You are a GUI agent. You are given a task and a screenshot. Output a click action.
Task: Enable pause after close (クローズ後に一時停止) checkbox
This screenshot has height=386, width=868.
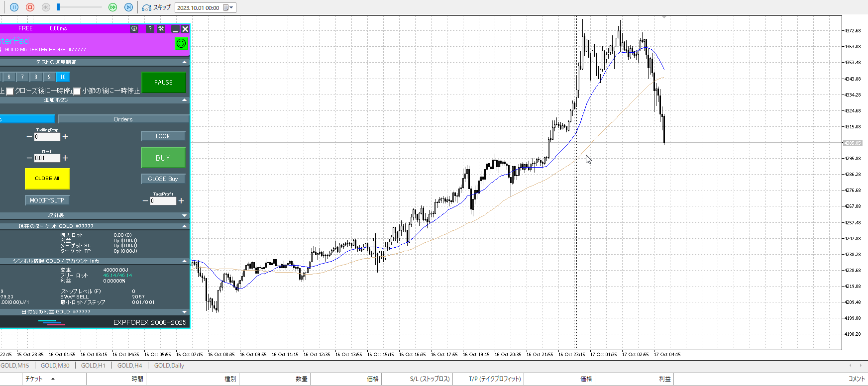[x=9, y=91]
